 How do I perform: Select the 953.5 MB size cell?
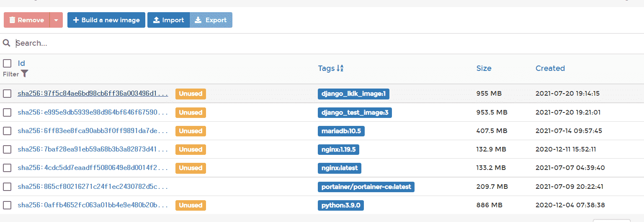[492, 112]
